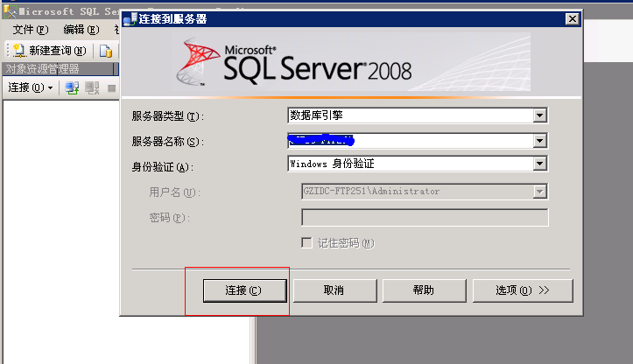Open 服务器名称 dropdown arrow
Viewport: 633px width, 364px height.
pyautogui.click(x=539, y=141)
